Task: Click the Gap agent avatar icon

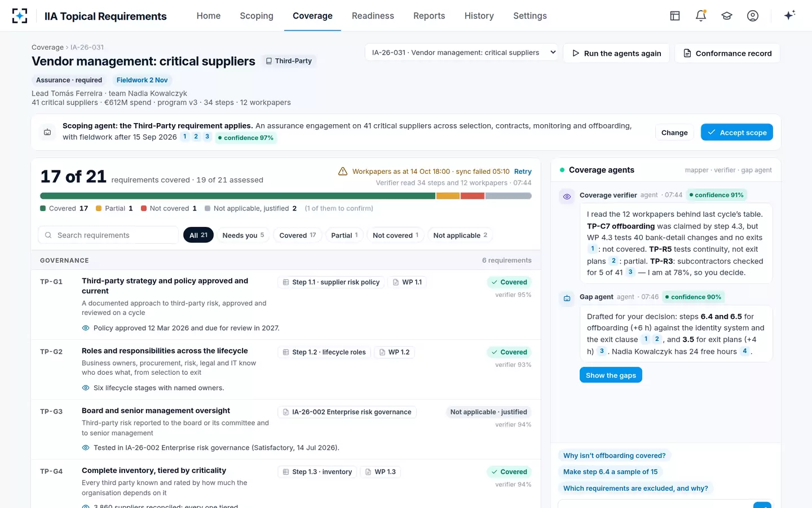Action: 567,298
